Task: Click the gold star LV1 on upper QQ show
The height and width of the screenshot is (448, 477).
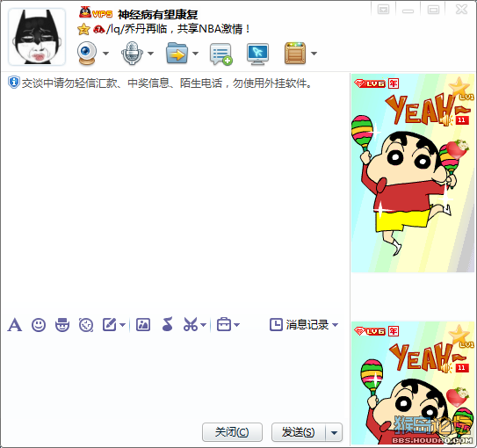Action: pos(461,88)
